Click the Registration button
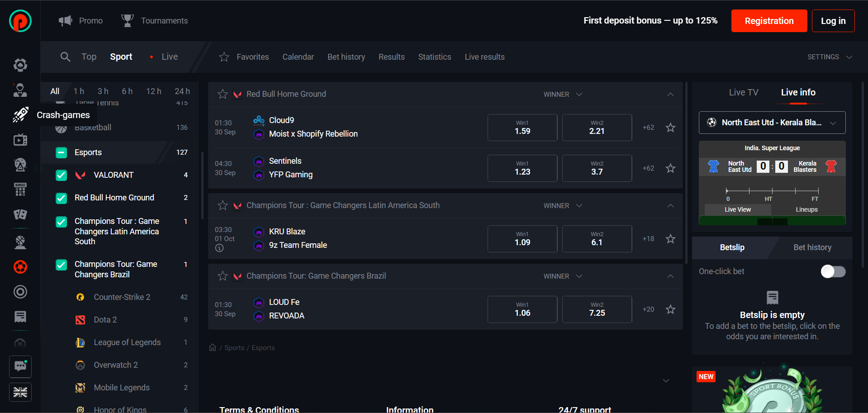This screenshot has height=413, width=868. tap(769, 20)
